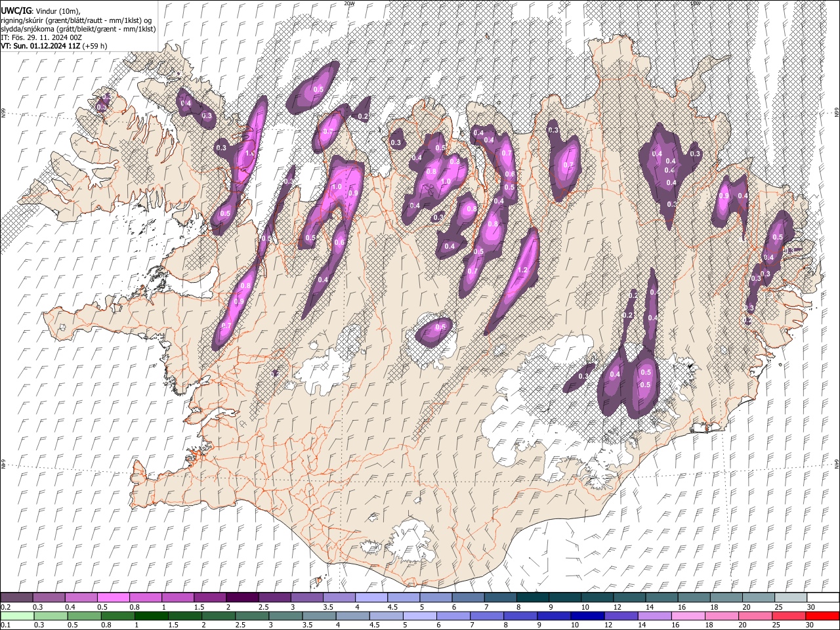This screenshot has width=840, height=630.
Task: Click the 'IT: Fös. 29. 11. 2024 00Z' line
Action: click(x=41, y=37)
